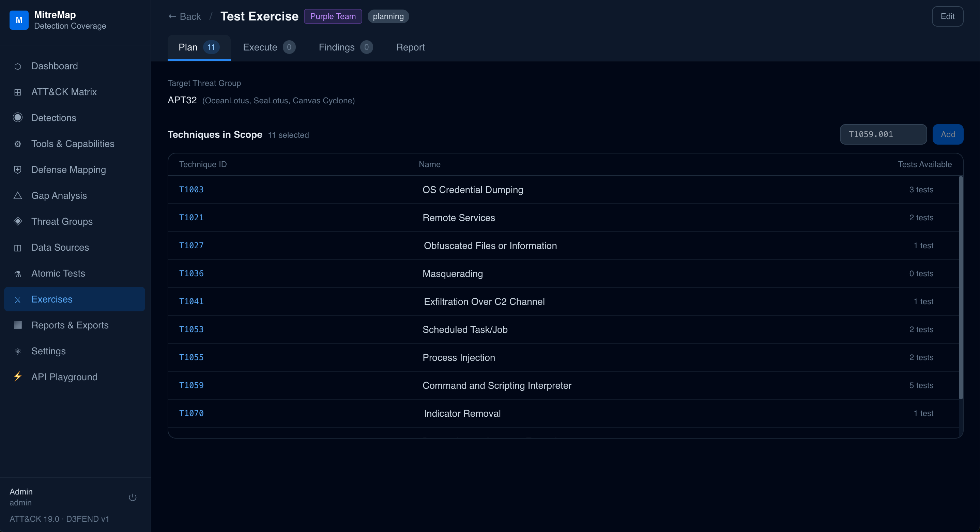Open the Dashboard menu item
The height and width of the screenshot is (532, 980).
coord(75,66)
